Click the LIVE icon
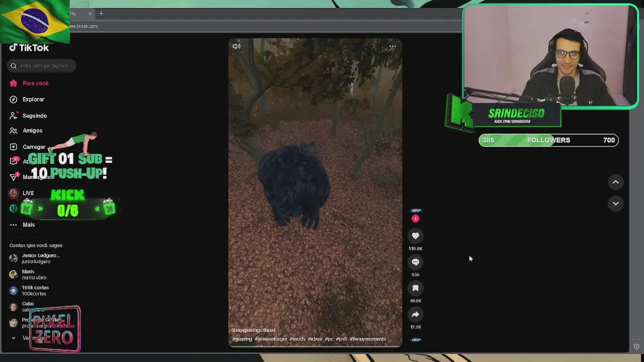This screenshot has width=644, height=362. pos(14,193)
